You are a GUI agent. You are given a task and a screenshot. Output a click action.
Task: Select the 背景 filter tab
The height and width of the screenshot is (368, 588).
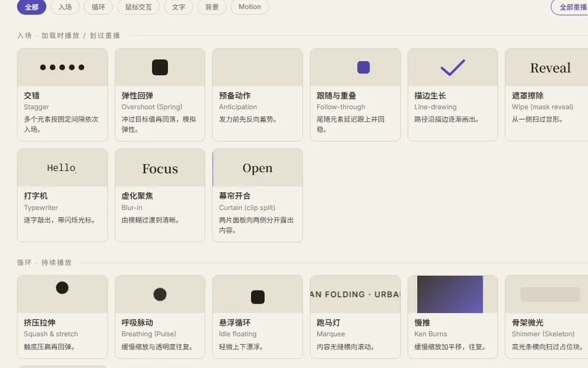212,7
